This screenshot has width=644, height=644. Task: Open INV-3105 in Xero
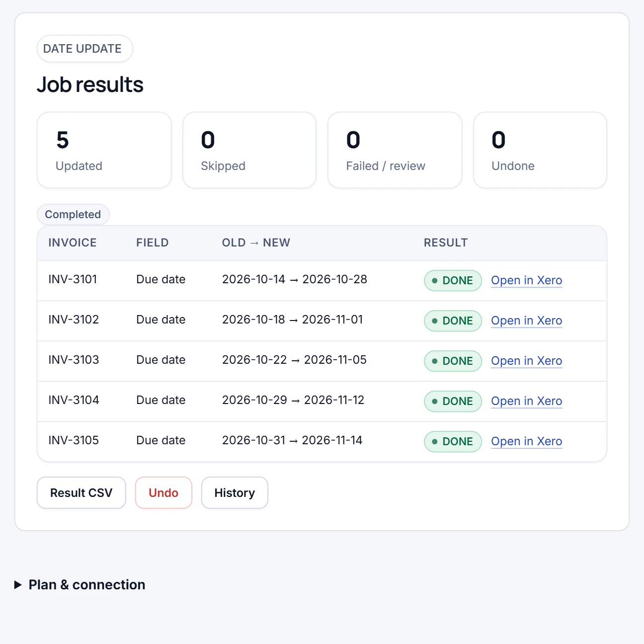[526, 441]
